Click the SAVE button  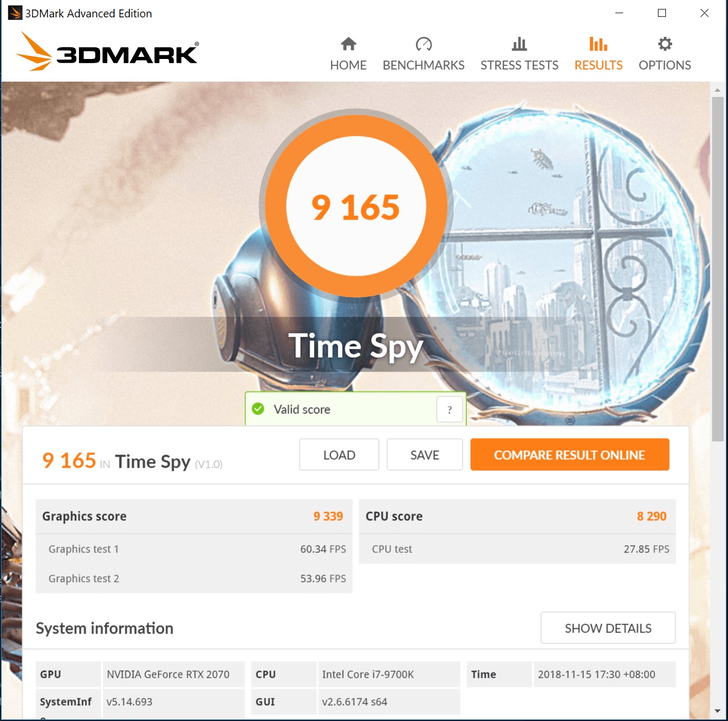point(425,455)
